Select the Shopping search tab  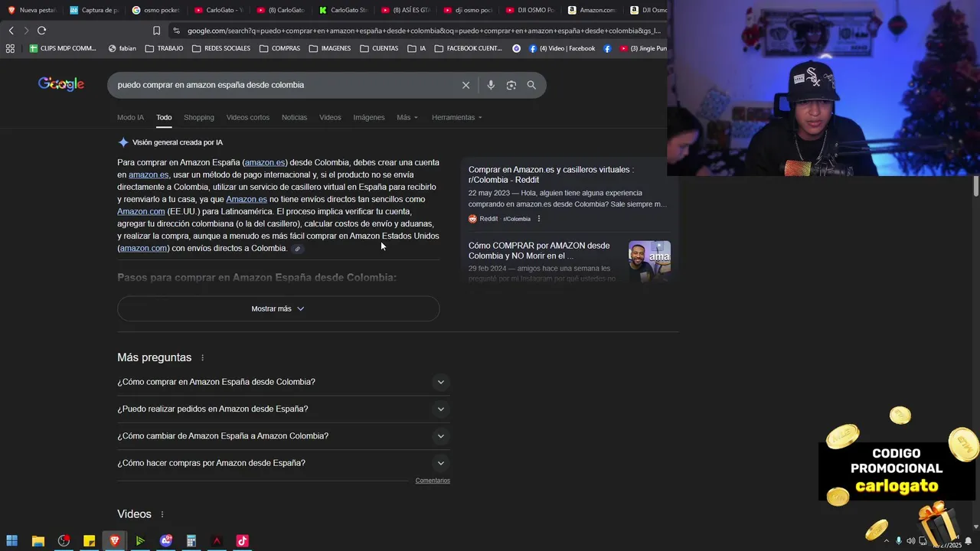pyautogui.click(x=198, y=117)
